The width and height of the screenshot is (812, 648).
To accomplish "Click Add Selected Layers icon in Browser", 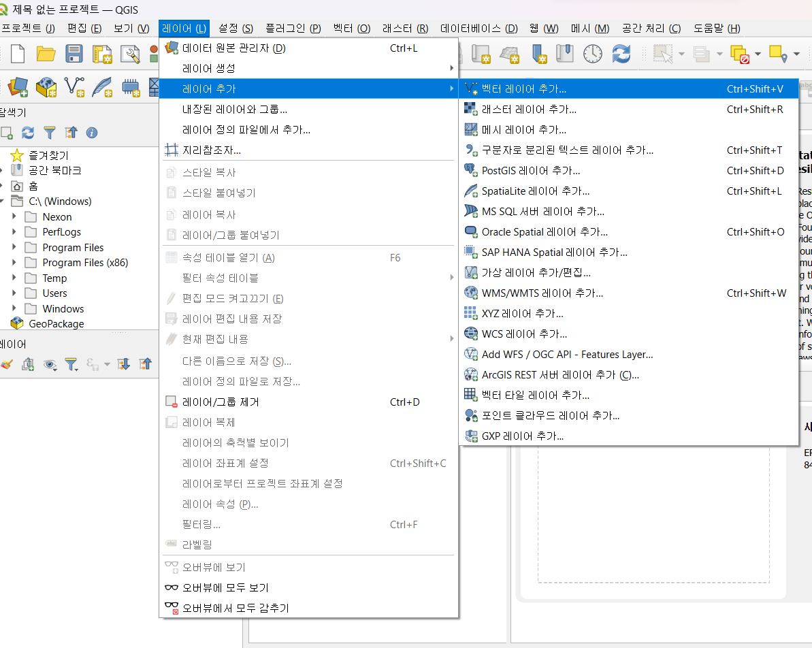I will pos(7,133).
